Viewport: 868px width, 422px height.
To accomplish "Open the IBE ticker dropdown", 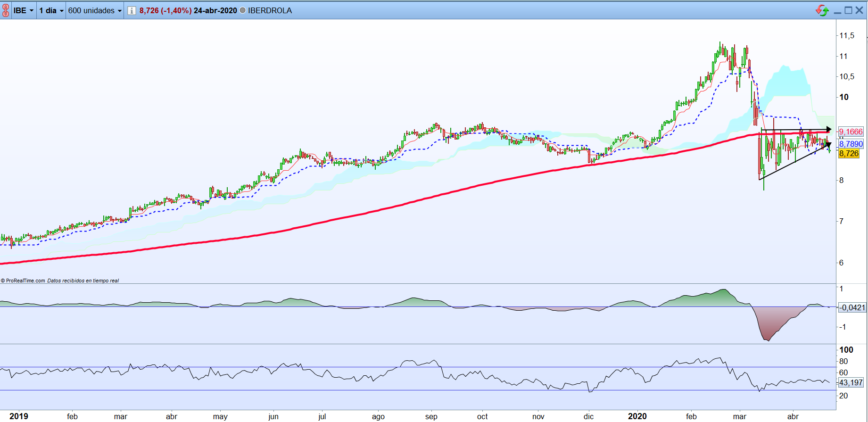I will (x=24, y=10).
